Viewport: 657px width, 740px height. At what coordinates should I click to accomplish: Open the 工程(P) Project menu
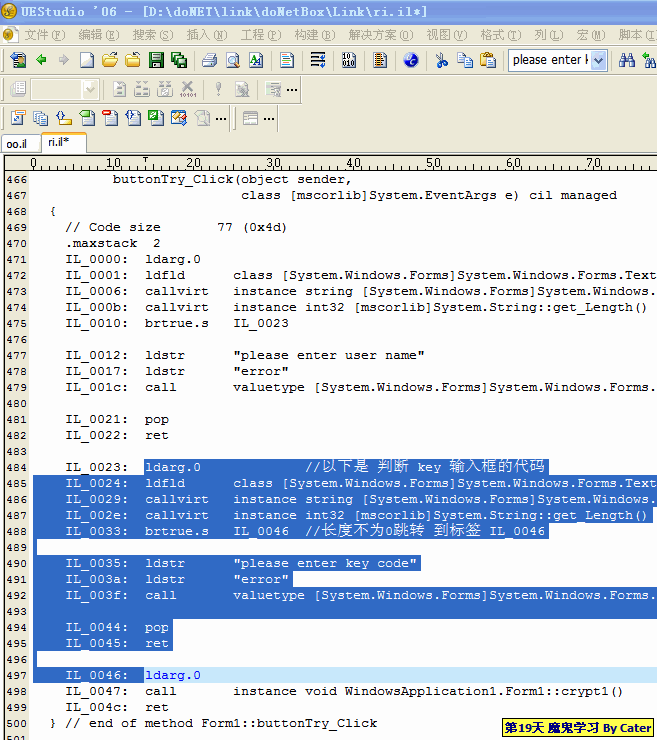pos(261,35)
